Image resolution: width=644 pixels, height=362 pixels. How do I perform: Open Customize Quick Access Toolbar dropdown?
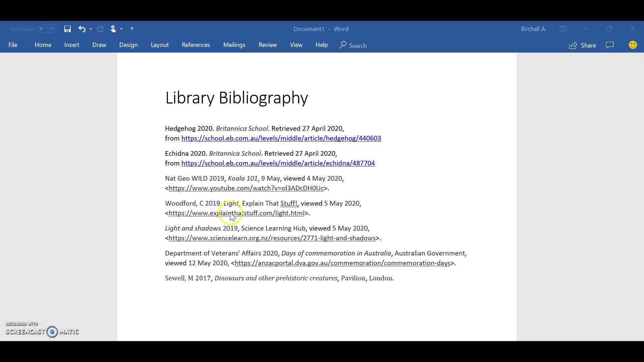click(132, 29)
